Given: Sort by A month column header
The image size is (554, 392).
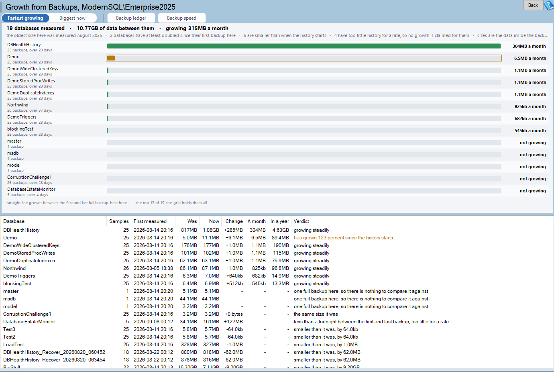Looking at the screenshot, I should (x=257, y=221).
